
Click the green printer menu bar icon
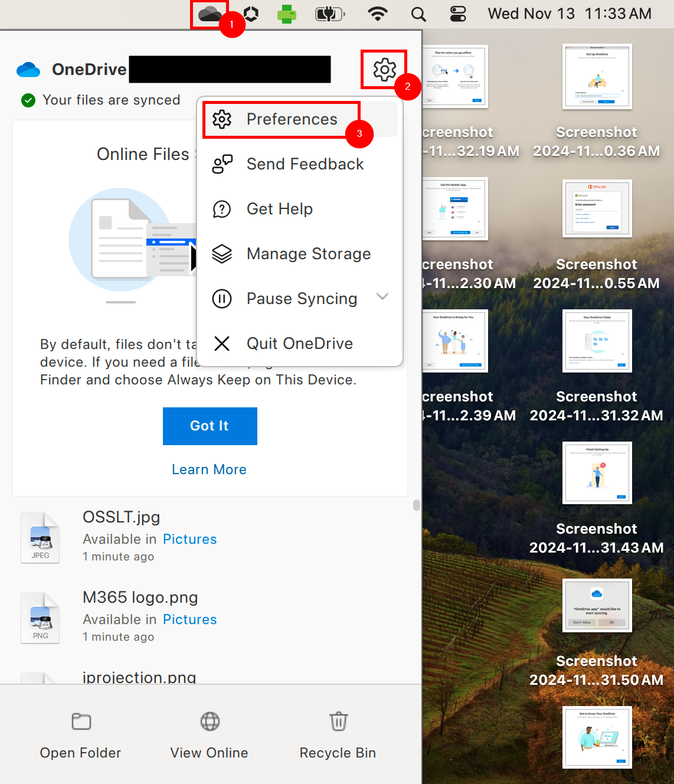tap(287, 14)
